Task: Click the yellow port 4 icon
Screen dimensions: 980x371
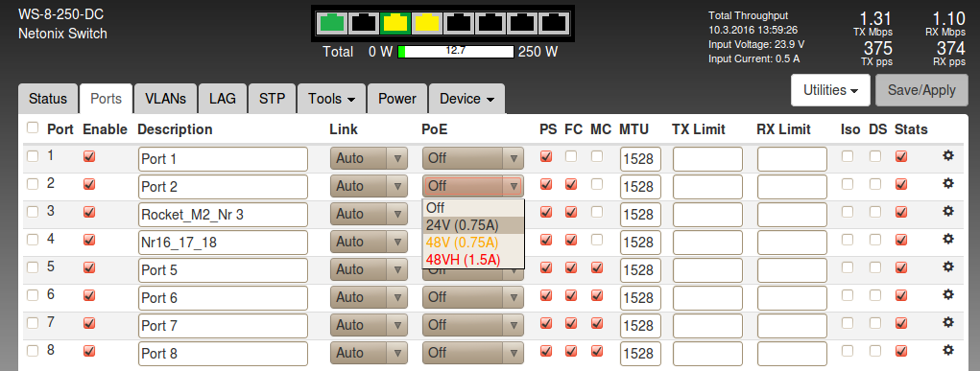Action: tap(427, 24)
